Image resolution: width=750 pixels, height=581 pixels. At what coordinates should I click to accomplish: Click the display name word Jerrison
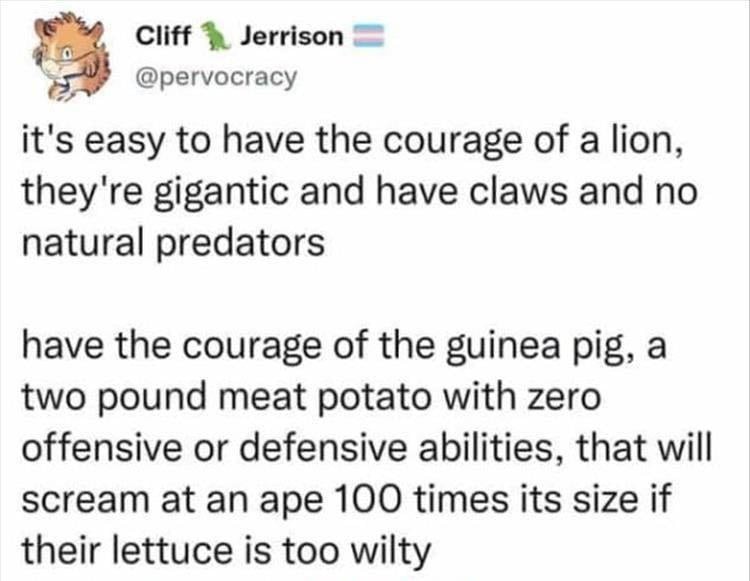point(292,35)
